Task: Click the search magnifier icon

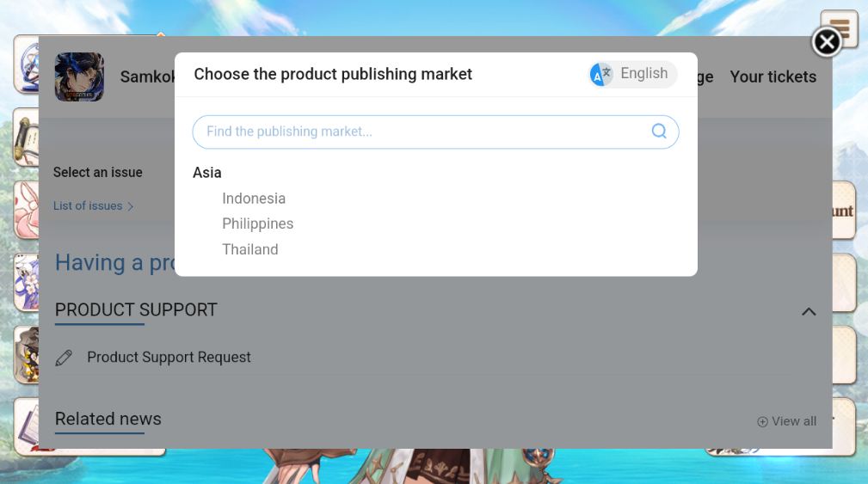Action: (x=659, y=131)
